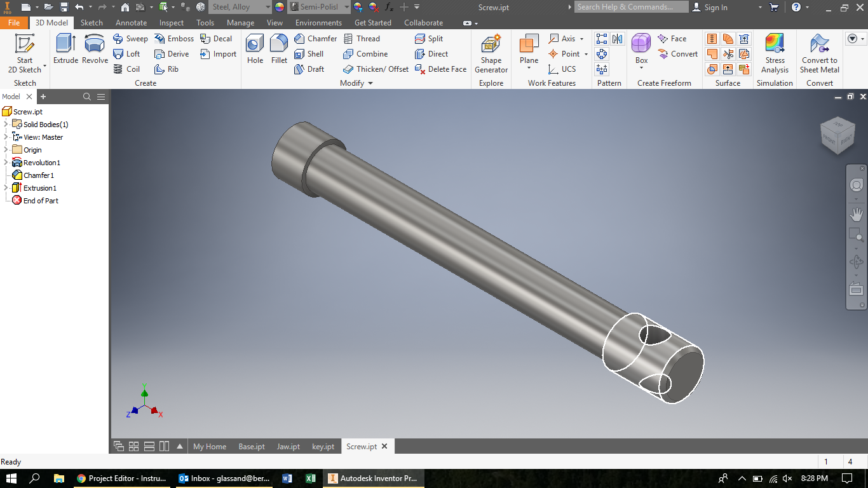Viewport: 868px width, 488px height.
Task: Select the Extrude tool
Action: 65,50
